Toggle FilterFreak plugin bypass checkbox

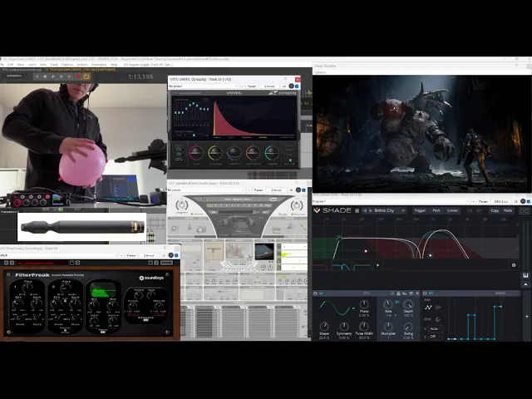tap(176, 255)
